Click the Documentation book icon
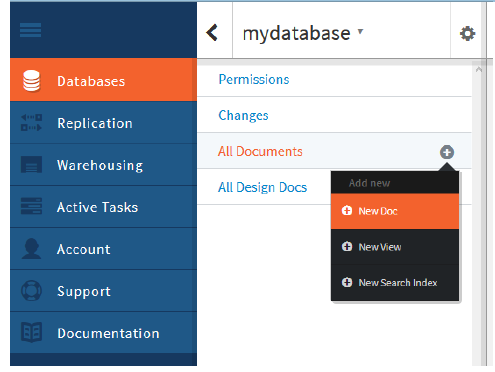Screen dimensions: 495x372 coord(31,332)
